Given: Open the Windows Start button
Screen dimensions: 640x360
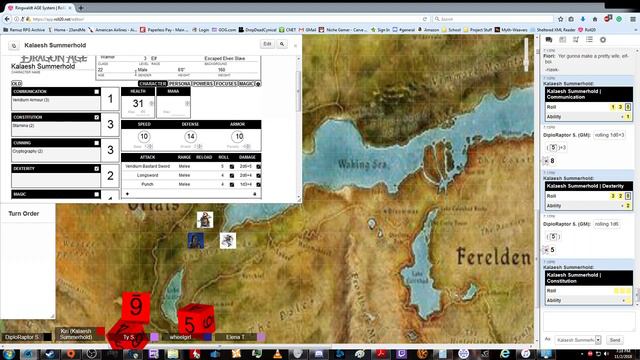Looking at the screenshot, I should (9, 353).
